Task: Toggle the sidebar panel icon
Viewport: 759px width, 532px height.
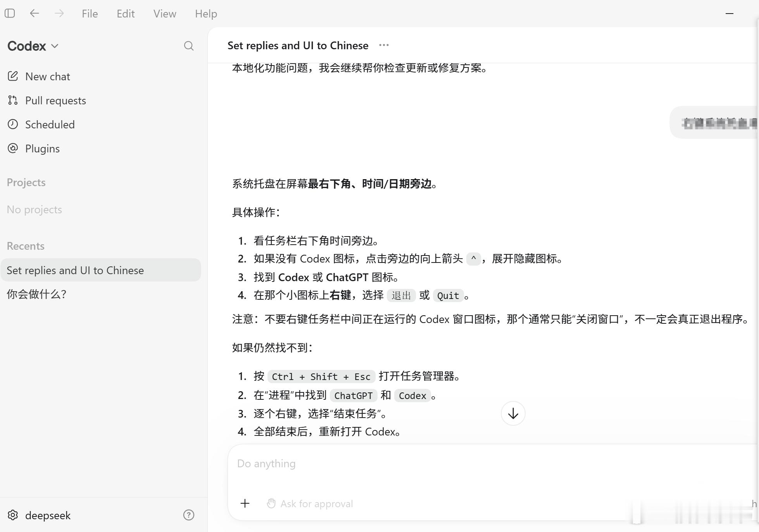Action: [x=10, y=14]
